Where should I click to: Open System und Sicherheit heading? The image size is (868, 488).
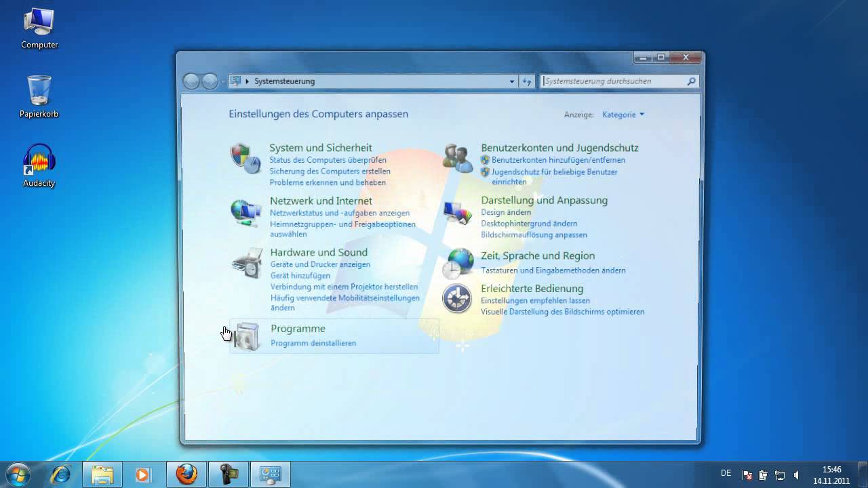(321, 148)
